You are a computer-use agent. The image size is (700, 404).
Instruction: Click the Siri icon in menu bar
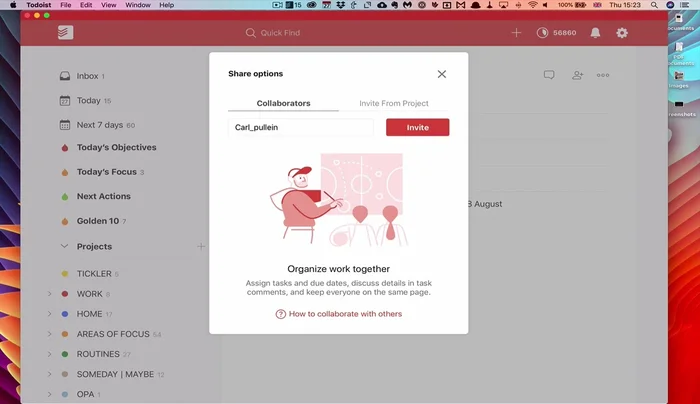[x=670, y=5]
